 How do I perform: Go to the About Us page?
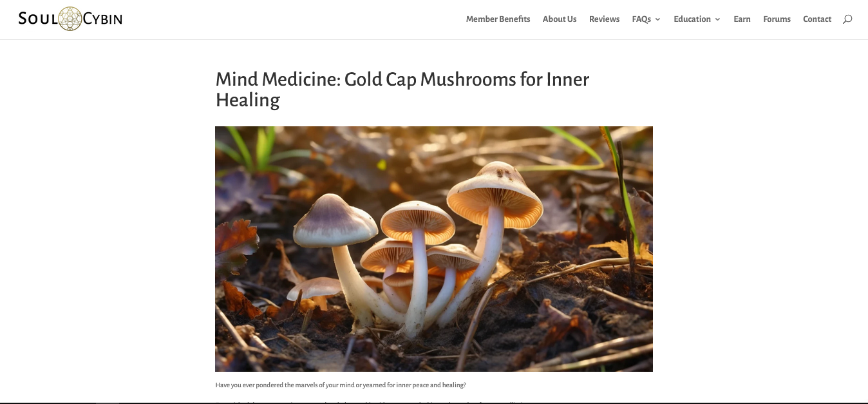[560, 19]
